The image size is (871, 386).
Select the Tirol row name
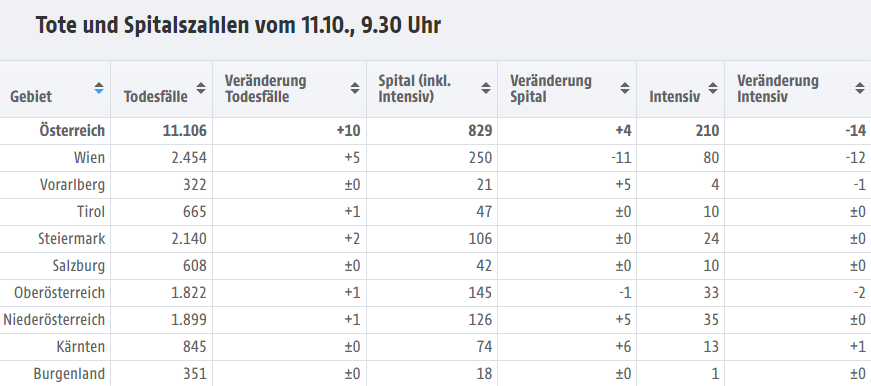(x=91, y=212)
